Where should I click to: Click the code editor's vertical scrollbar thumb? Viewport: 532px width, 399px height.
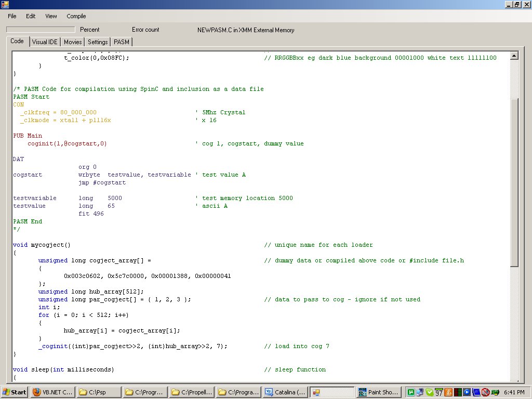[514, 182]
